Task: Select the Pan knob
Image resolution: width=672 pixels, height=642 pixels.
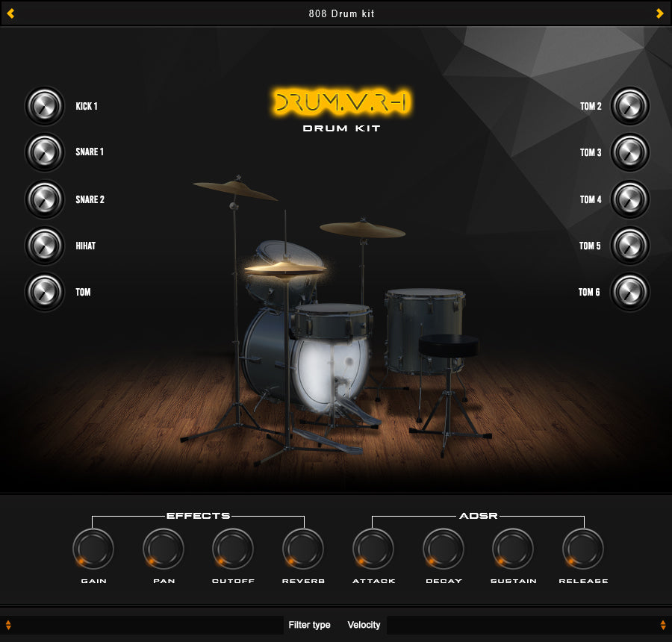Action: 164,549
